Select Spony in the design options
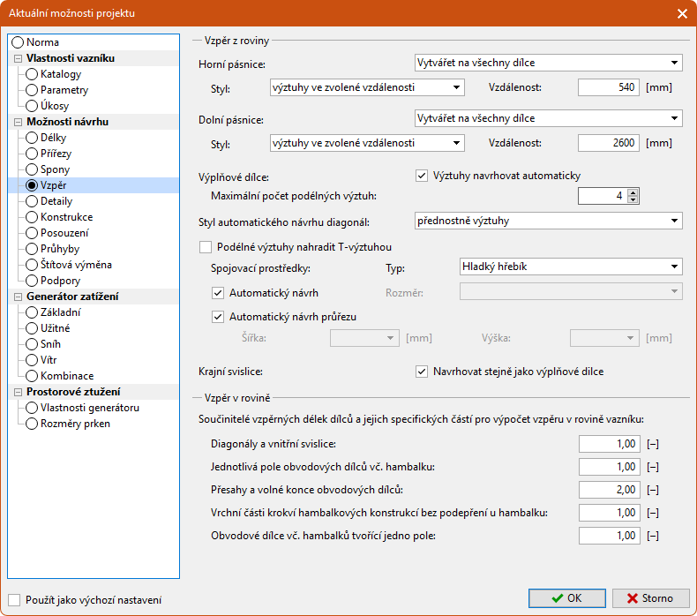697x616 pixels. (55, 169)
